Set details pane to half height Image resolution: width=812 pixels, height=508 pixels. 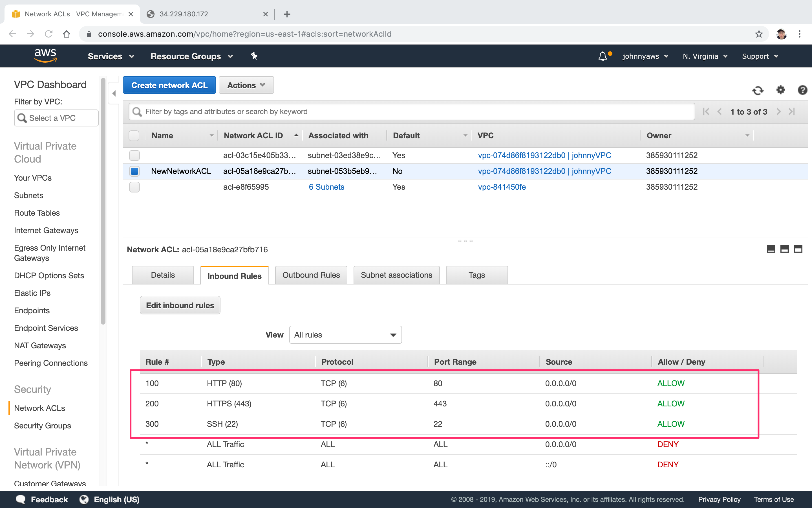784,249
